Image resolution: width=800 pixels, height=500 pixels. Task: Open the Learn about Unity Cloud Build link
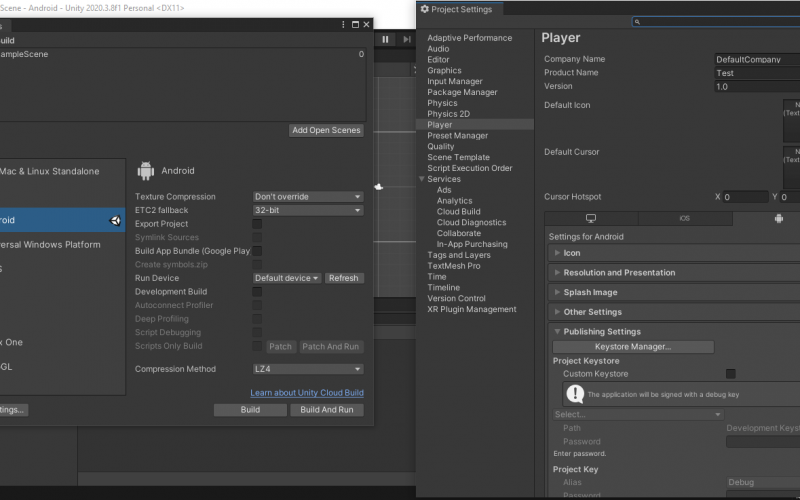click(307, 393)
